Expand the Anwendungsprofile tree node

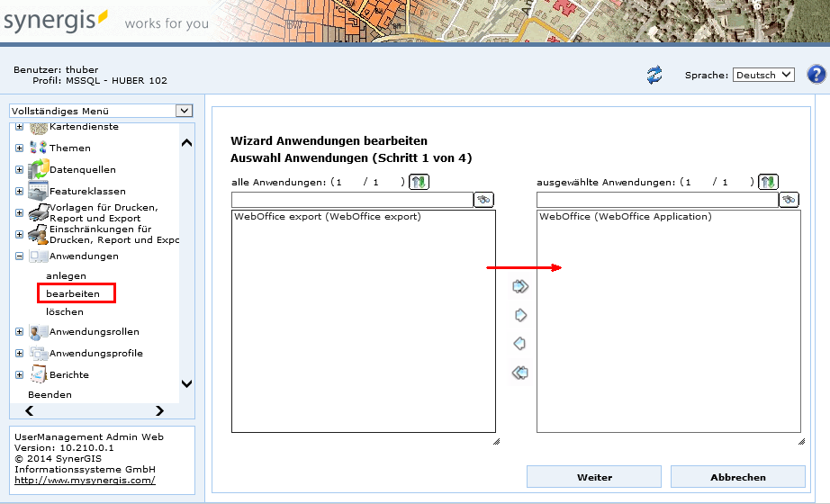click(19, 353)
